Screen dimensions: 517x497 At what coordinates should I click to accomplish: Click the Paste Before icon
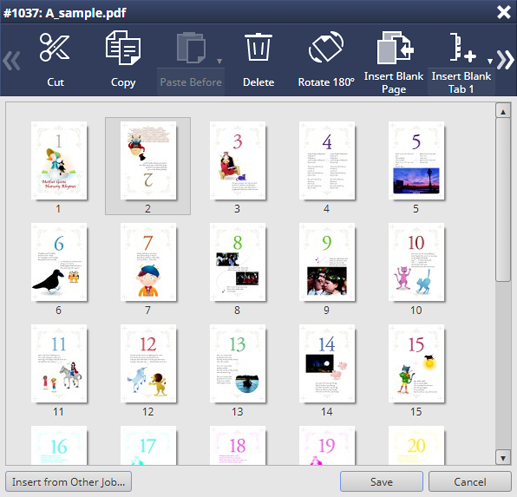click(190, 48)
